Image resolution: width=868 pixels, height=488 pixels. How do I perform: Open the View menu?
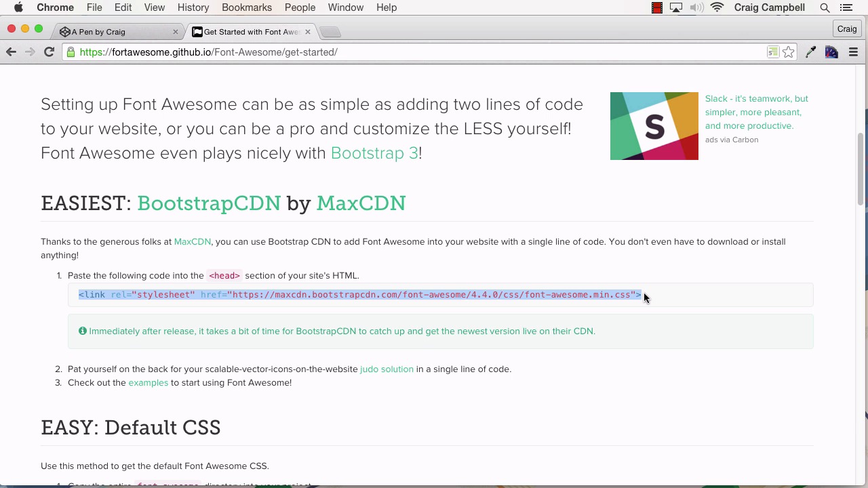click(155, 7)
